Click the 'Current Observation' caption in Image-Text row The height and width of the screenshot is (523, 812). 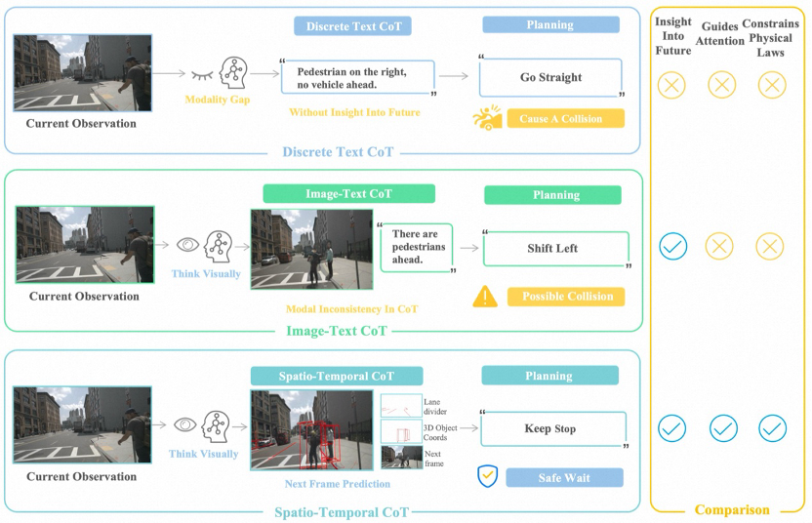click(x=84, y=297)
